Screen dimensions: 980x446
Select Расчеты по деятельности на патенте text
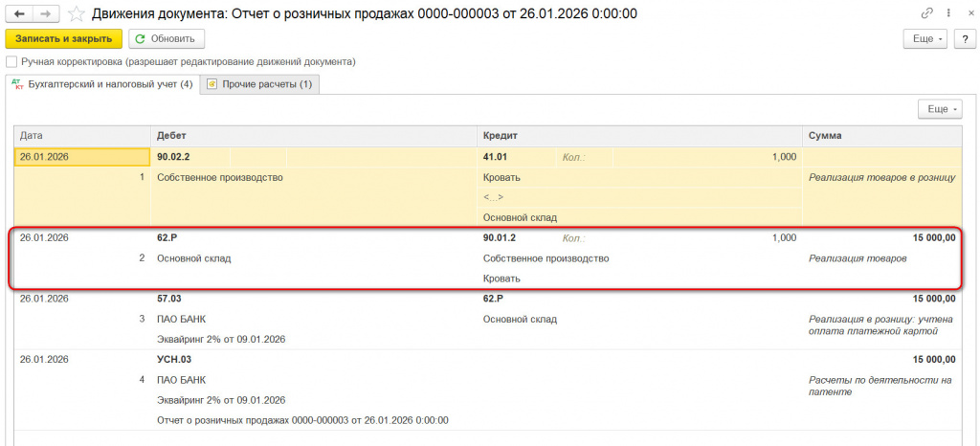(x=881, y=386)
